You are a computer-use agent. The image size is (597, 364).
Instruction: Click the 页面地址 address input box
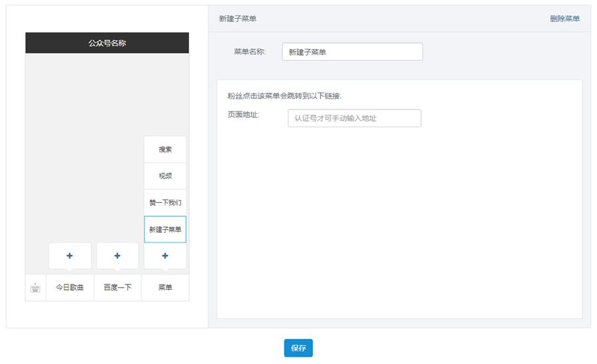click(354, 119)
